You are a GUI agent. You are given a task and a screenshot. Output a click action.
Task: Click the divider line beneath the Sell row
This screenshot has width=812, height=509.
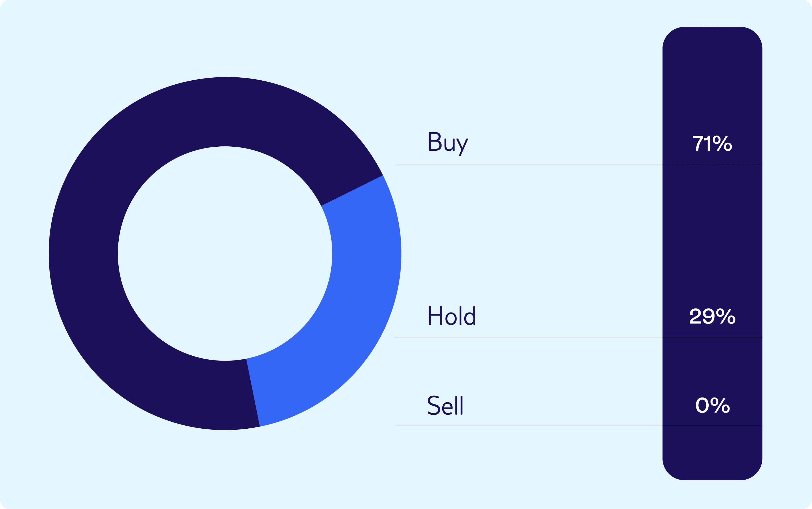[528, 426]
